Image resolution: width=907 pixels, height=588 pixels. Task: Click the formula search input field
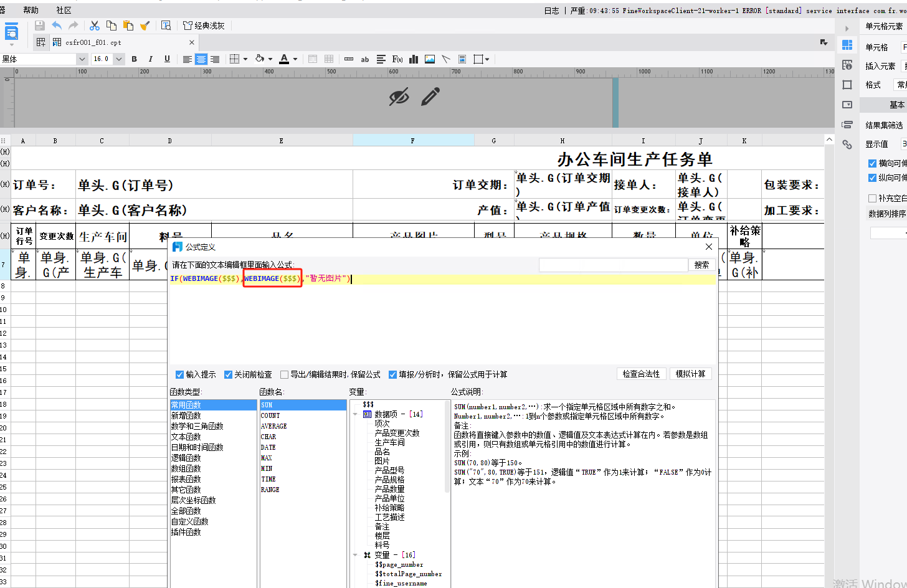pos(613,265)
